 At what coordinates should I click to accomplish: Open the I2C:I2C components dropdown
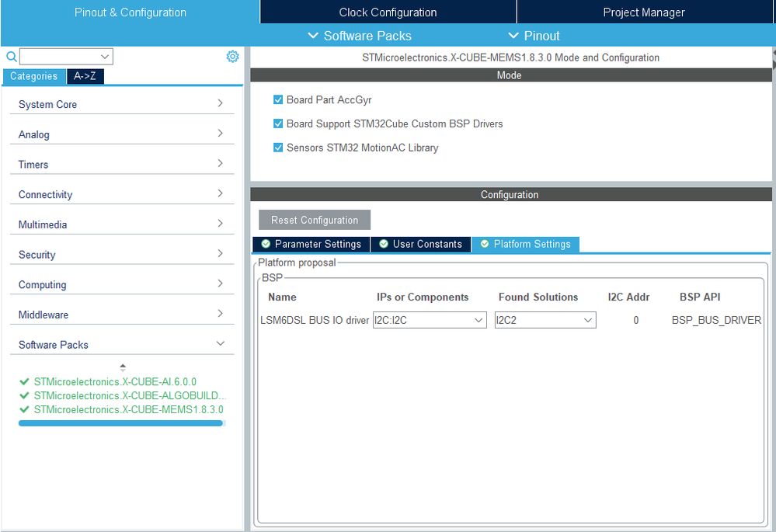(x=430, y=320)
